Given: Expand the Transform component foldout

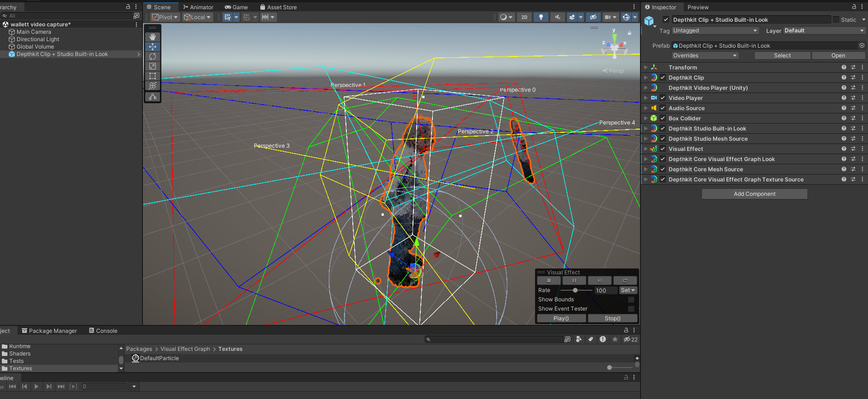Looking at the screenshot, I should click(646, 68).
